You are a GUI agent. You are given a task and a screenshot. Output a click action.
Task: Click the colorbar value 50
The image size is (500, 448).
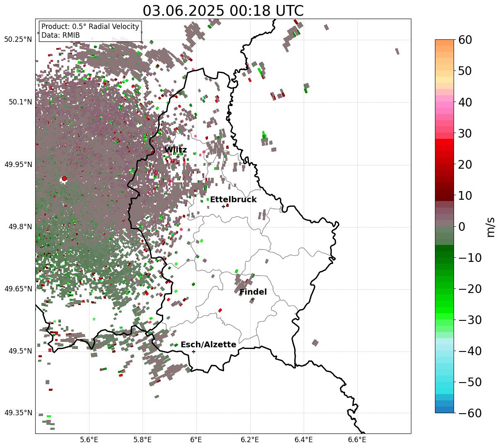[x=466, y=71]
